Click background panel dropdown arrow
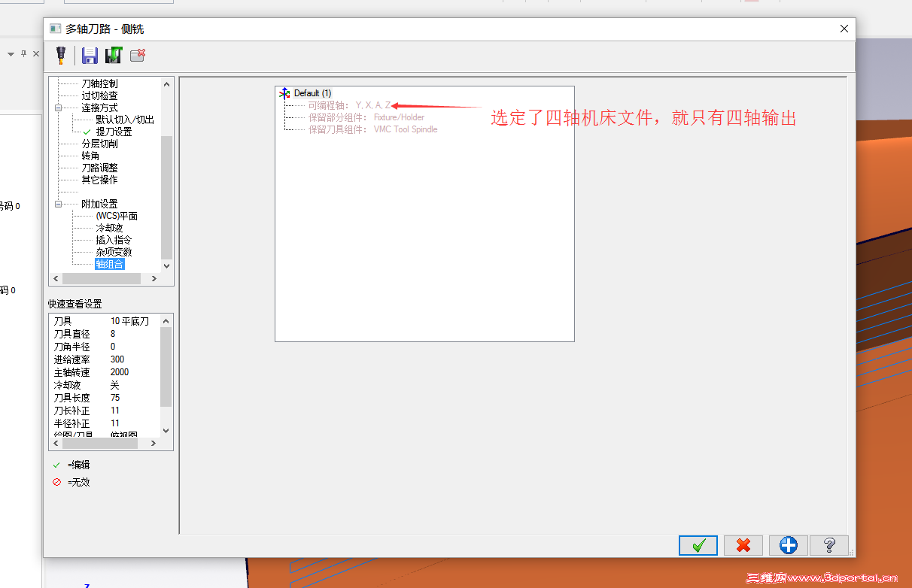The width and height of the screenshot is (912, 588). pyautogui.click(x=11, y=54)
